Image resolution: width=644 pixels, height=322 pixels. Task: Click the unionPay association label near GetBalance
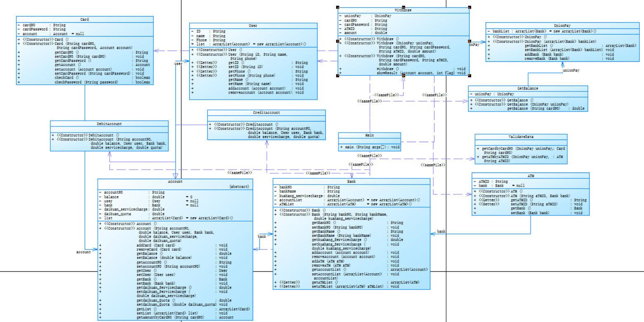572,70
